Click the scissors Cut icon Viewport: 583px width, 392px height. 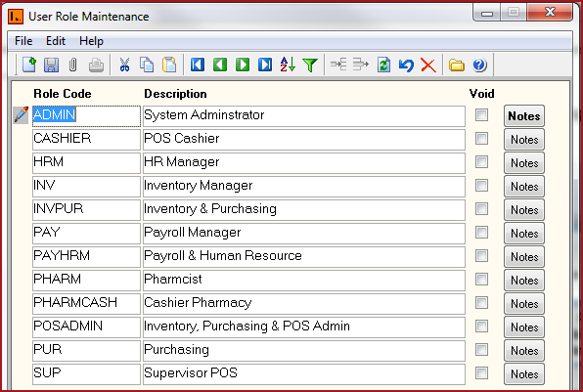pos(124,65)
